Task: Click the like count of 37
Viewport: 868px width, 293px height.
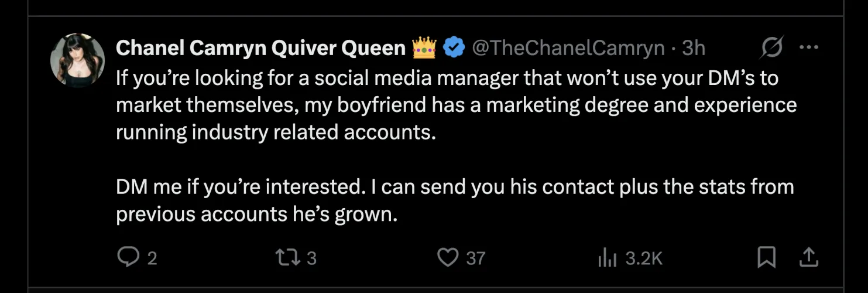Action: pos(475,258)
